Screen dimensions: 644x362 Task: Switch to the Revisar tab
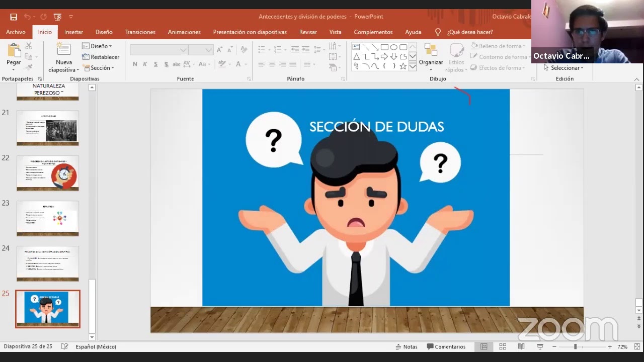coord(308,32)
